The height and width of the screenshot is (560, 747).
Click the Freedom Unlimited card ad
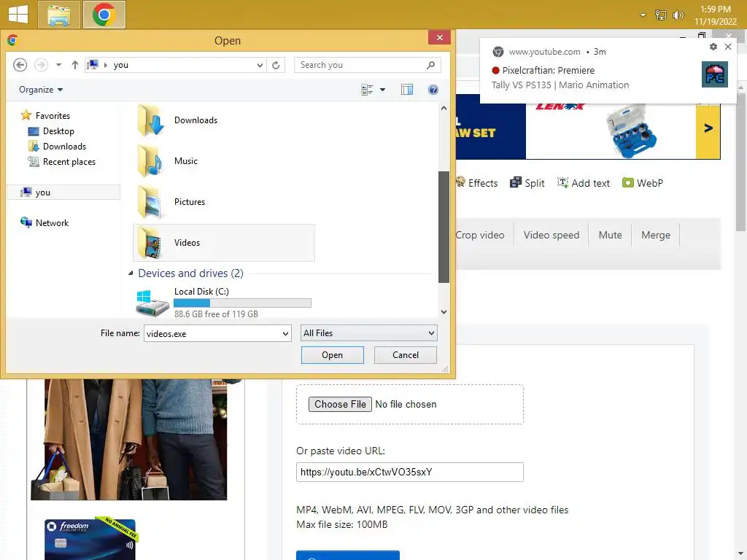click(90, 539)
